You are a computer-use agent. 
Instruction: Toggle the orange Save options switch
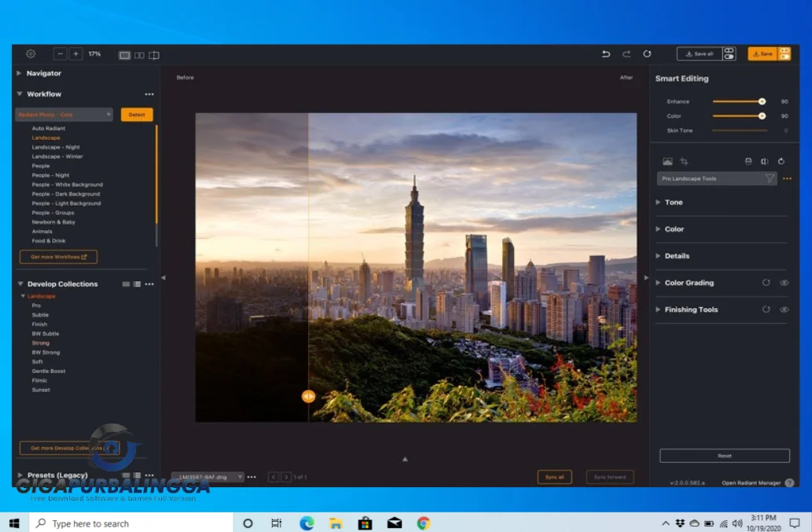pos(784,53)
